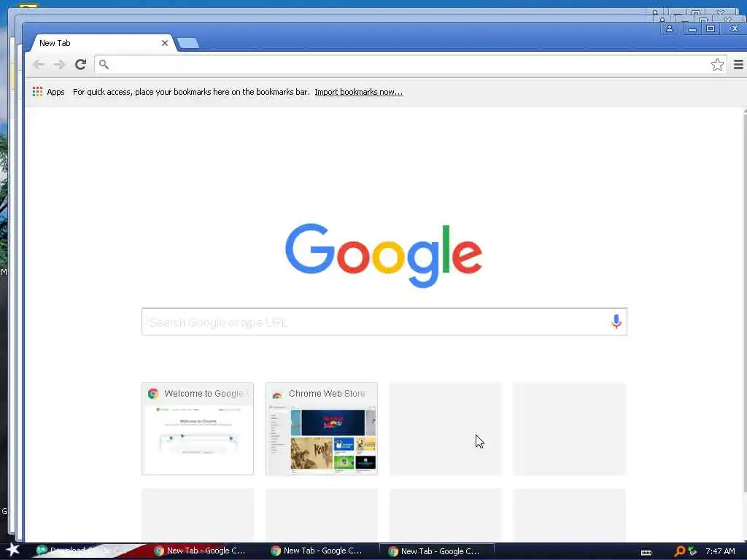This screenshot has height=560, width=747.
Task: Click the green network tray icon
Action: click(x=692, y=551)
